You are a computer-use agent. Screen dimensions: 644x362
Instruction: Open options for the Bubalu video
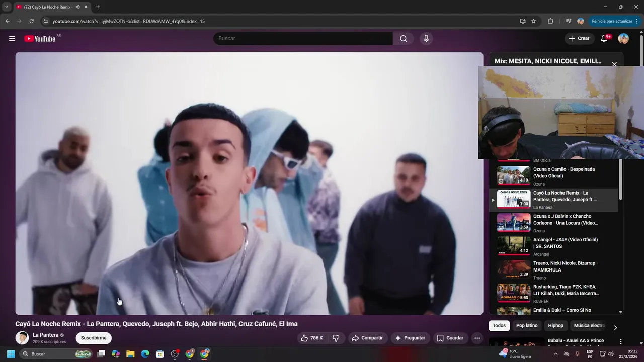620,341
